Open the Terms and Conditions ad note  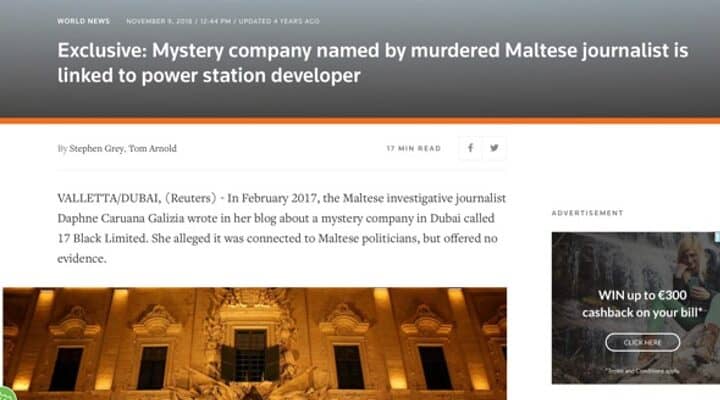click(x=642, y=371)
